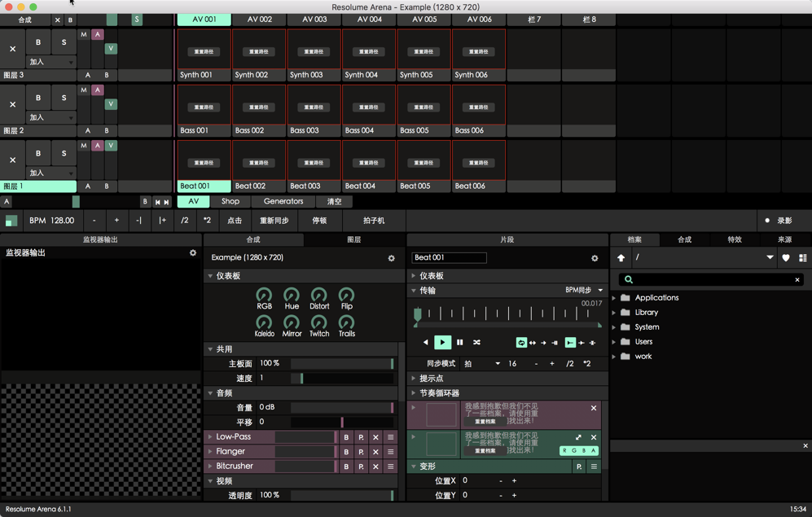Click the Hue effect icon on the dashboard
812x517 pixels.
click(292, 298)
